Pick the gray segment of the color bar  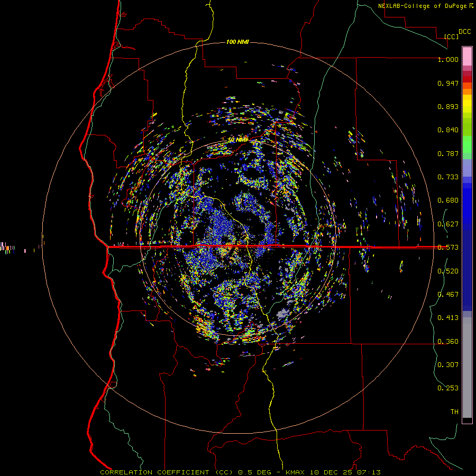(467, 368)
